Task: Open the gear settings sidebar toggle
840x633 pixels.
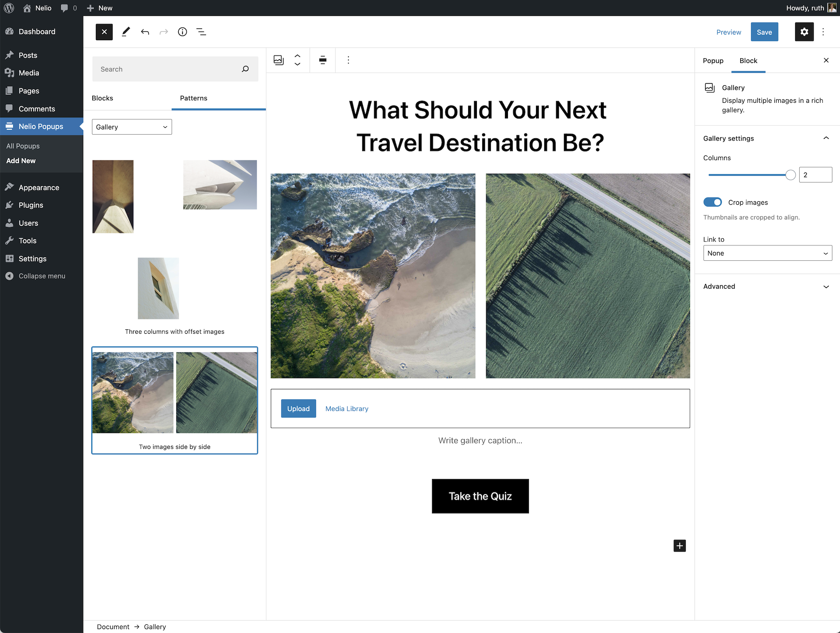Action: (804, 32)
